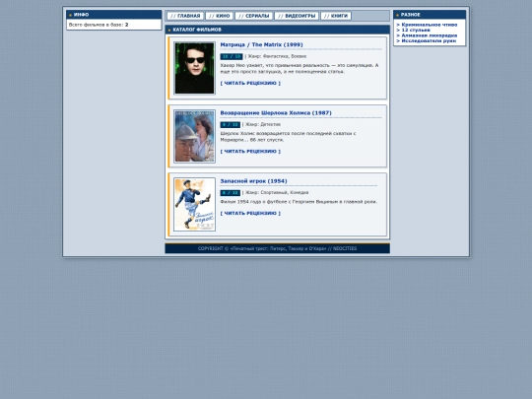Click the Запасной игрок poster thumbnail

[x=194, y=204]
